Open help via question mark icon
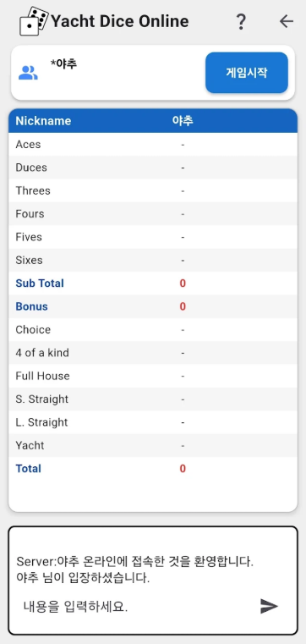 click(x=241, y=21)
